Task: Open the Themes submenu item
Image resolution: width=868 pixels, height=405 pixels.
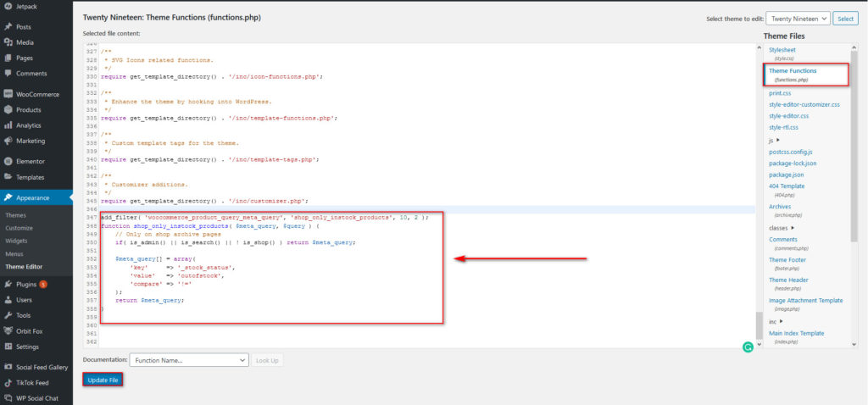Action: point(15,215)
